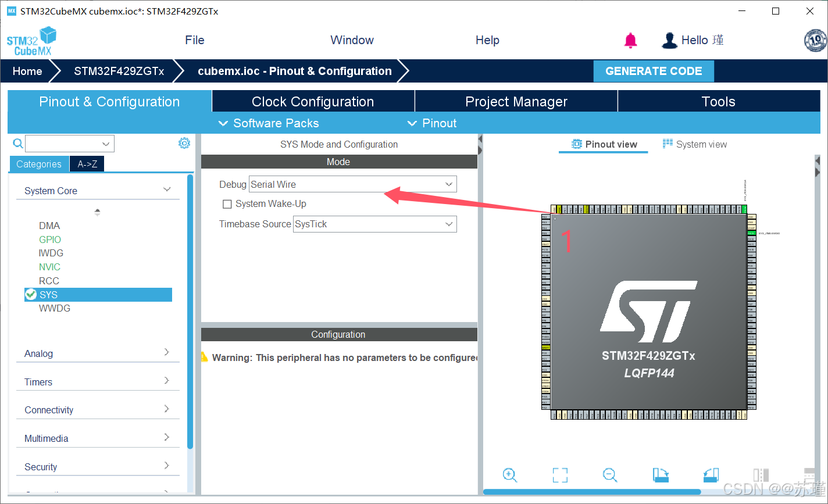
Task: Open the notifications bell
Action: [631, 41]
